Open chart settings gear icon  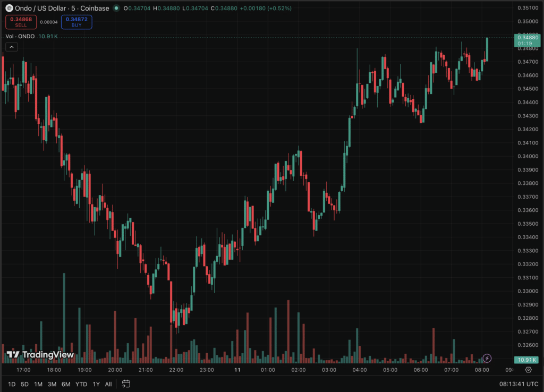[x=529, y=370]
